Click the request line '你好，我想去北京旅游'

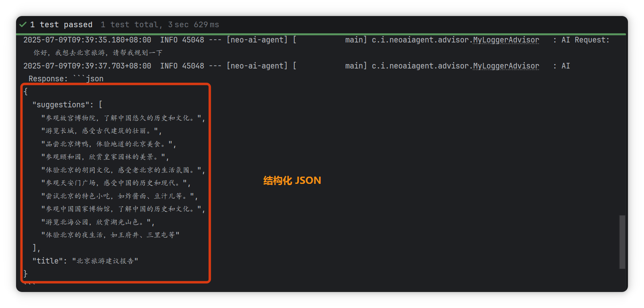tap(98, 53)
